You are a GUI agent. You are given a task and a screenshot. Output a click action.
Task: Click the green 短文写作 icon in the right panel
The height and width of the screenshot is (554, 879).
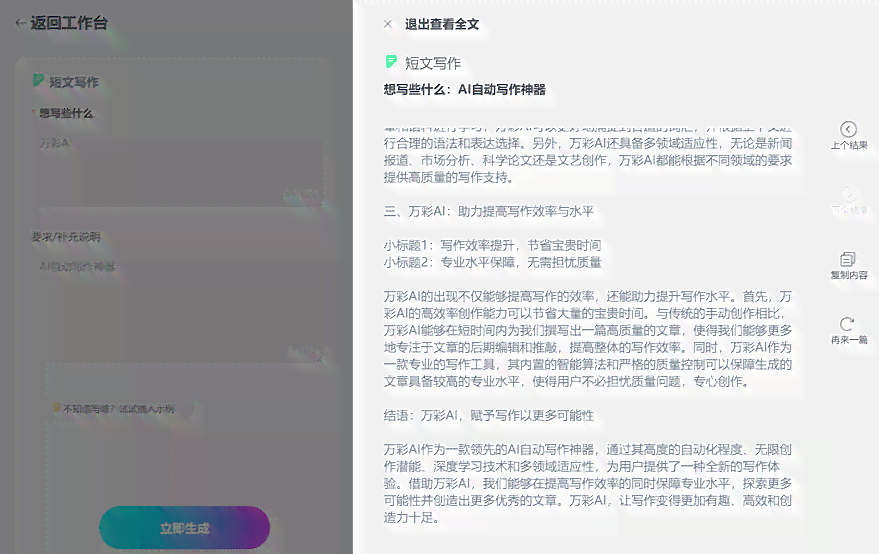tap(391, 62)
